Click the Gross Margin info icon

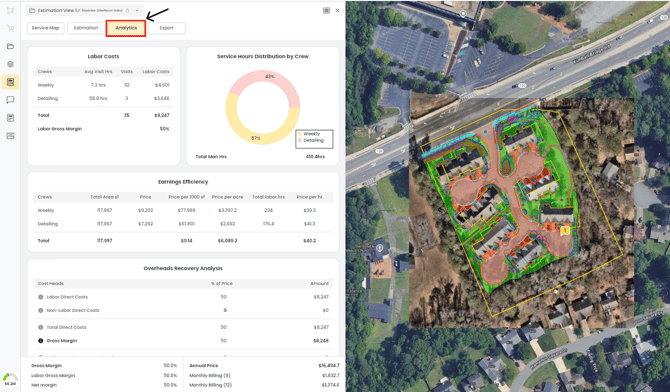click(x=41, y=341)
